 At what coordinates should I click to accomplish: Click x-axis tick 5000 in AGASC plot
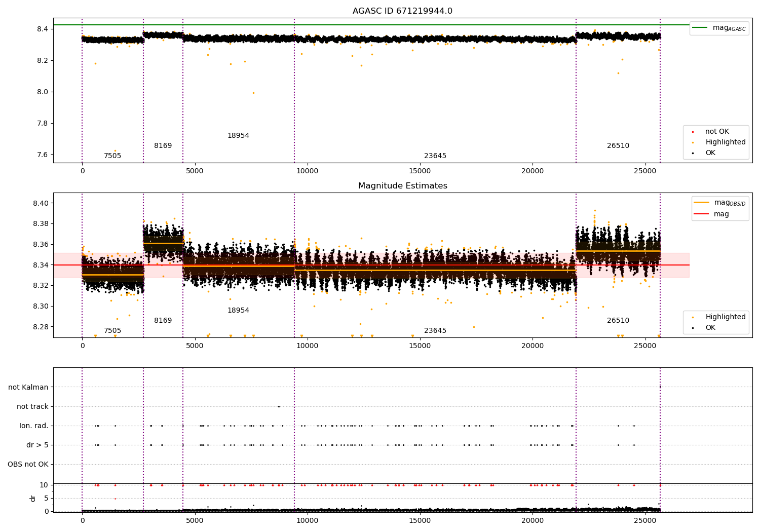tap(195, 171)
